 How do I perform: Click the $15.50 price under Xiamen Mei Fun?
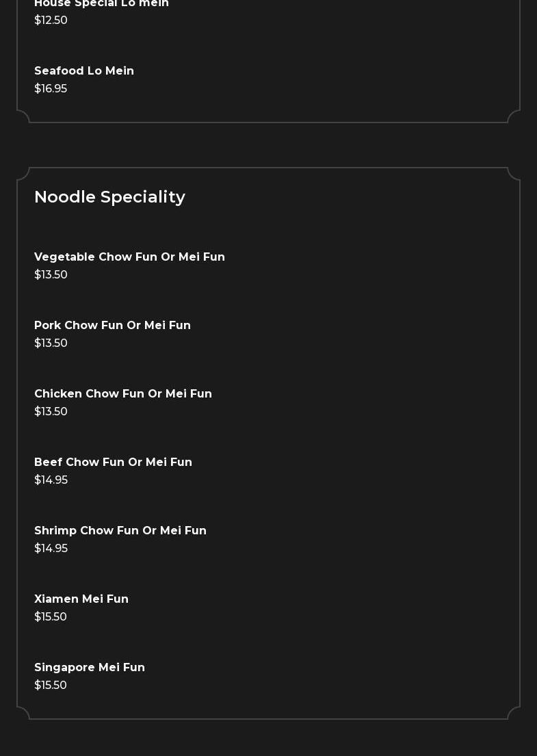[51, 617]
